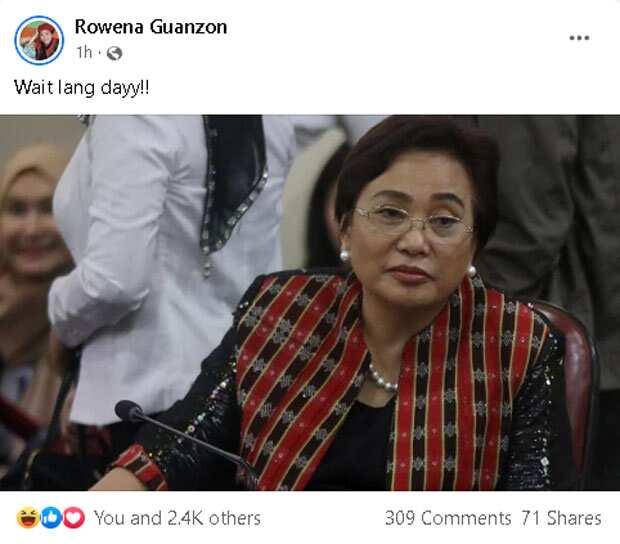Open Rowena Guanzon profile name link

(x=151, y=27)
